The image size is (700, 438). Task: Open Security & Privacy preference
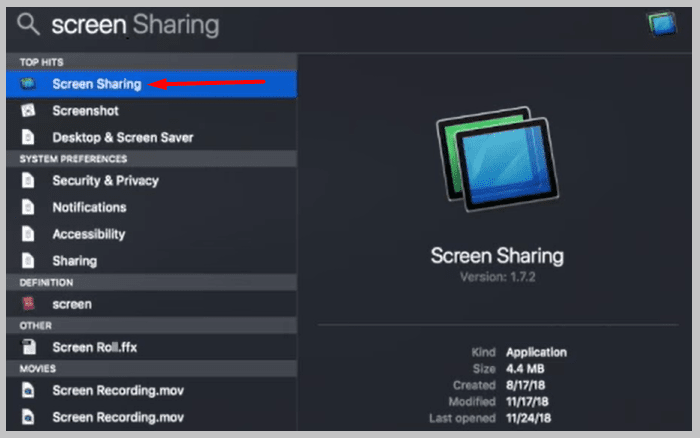click(x=151, y=180)
